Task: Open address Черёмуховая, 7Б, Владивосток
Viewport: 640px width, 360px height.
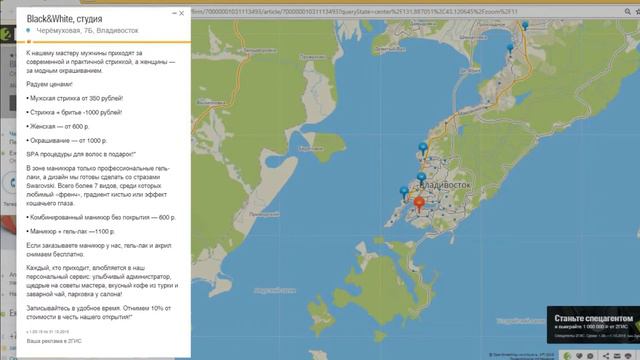Action: pyautogui.click(x=87, y=30)
